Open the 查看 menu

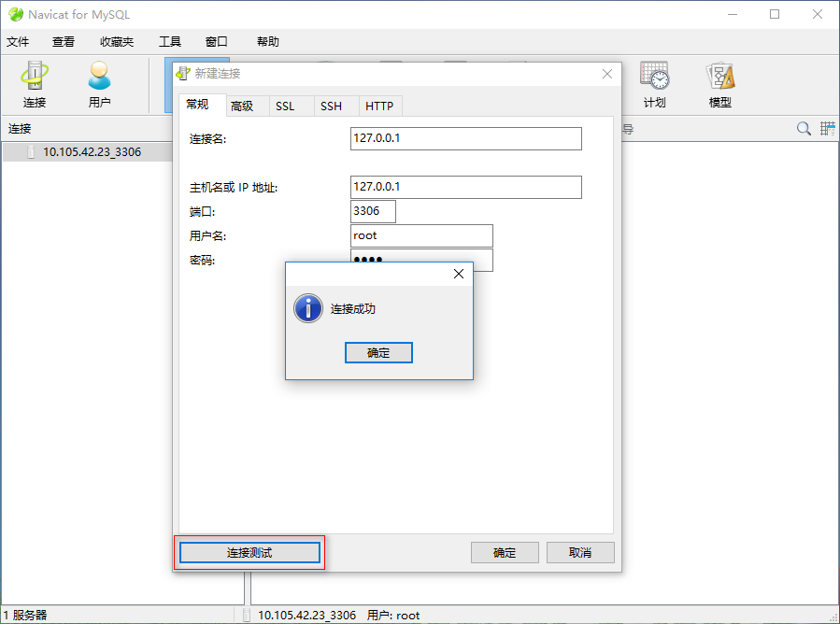tap(63, 41)
